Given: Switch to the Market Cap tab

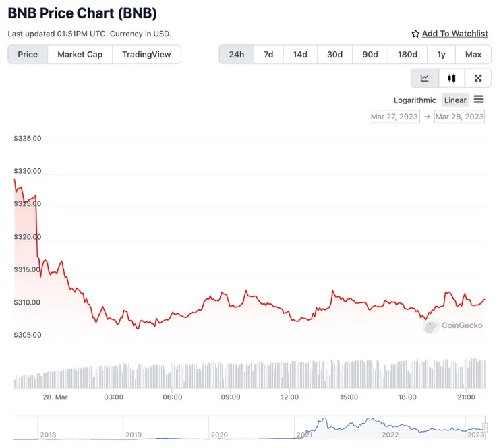Looking at the screenshot, I should coord(80,55).
